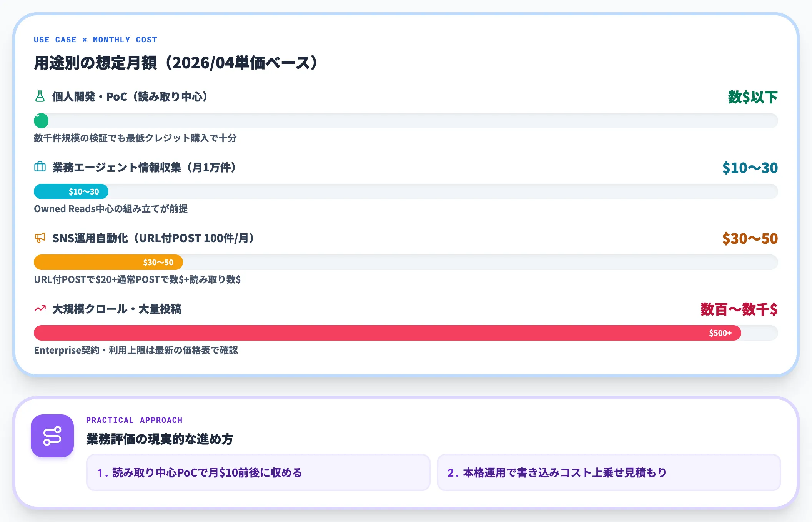Viewport: 812px width, 522px height.
Task: Click the megaphone icon beside SNS運用自動化
Action: [40, 238]
